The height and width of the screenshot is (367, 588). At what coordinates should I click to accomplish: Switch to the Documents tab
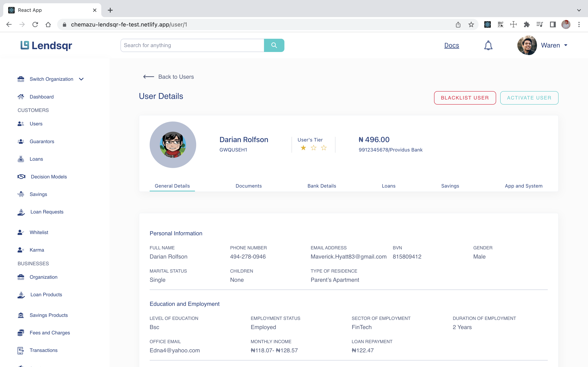pyautogui.click(x=248, y=186)
